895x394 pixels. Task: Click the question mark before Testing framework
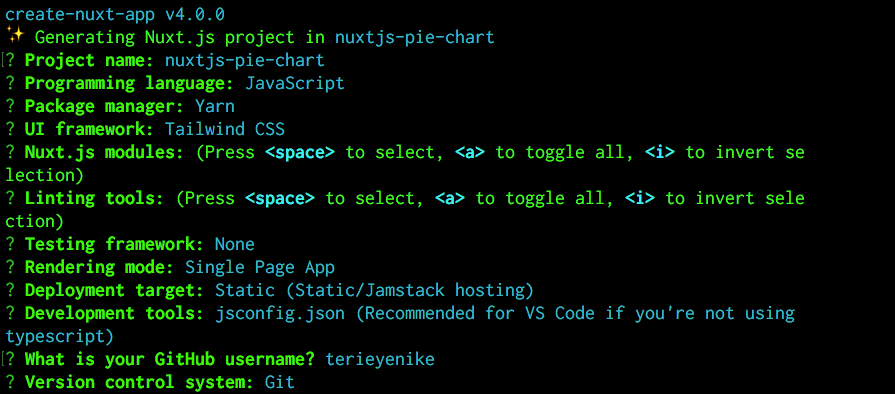[10, 244]
